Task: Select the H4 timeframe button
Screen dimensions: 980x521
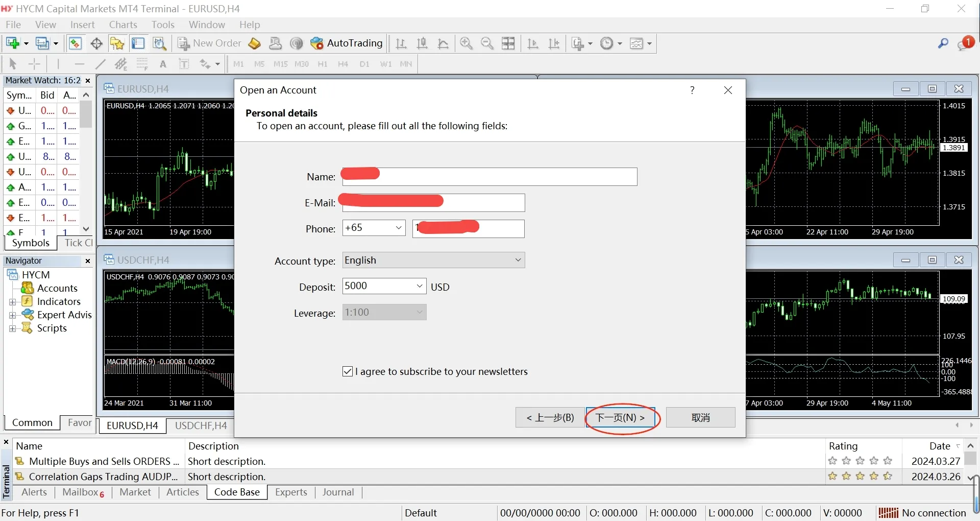Action: (x=343, y=64)
